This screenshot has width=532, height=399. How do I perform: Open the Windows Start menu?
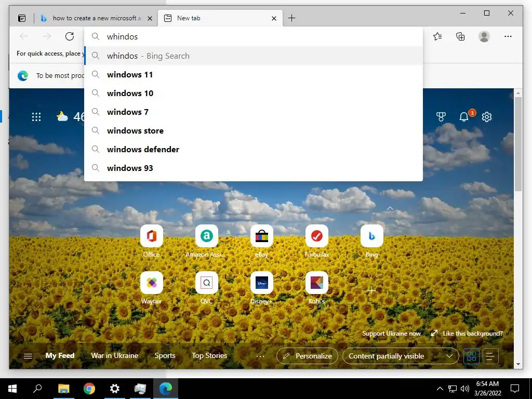click(x=12, y=389)
